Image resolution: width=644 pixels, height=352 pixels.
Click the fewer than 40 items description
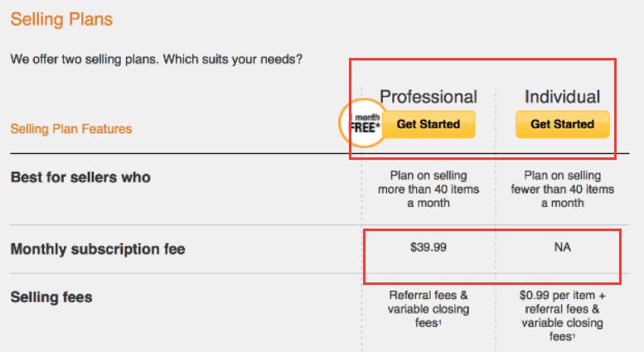pyautogui.click(x=562, y=189)
